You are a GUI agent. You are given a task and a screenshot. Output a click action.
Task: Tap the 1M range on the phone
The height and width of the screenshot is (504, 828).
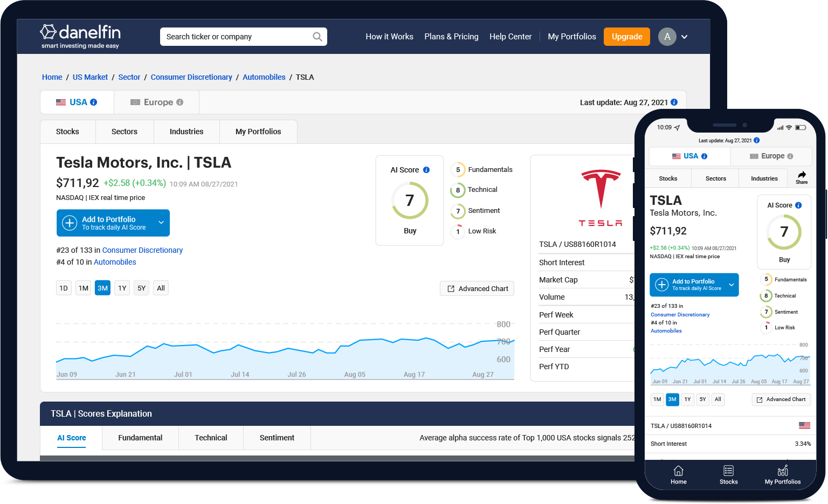pos(657,399)
